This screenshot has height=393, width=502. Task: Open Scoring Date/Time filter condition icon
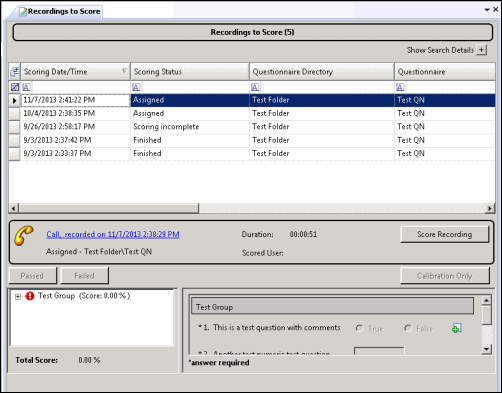[26, 87]
